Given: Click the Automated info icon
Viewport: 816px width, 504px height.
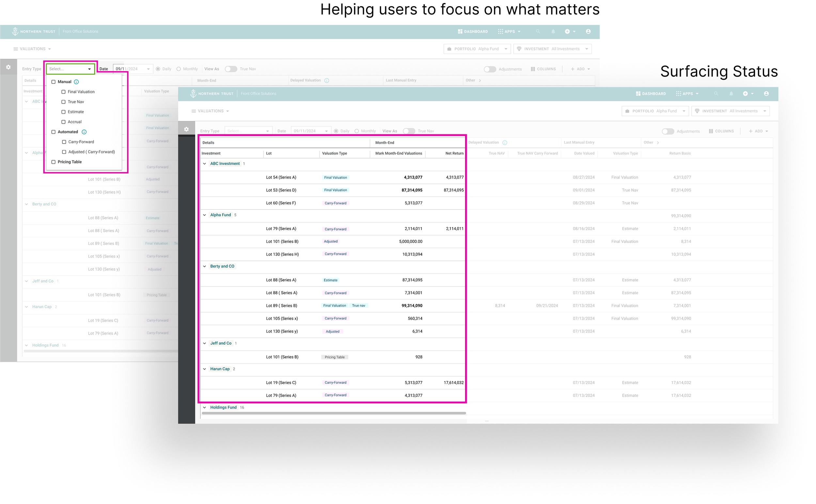Looking at the screenshot, I should pyautogui.click(x=84, y=132).
